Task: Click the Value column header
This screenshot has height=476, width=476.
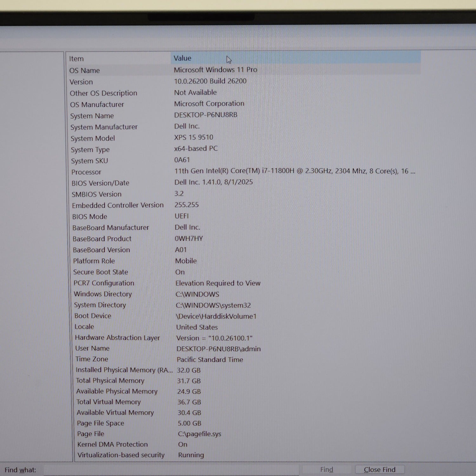Action: point(182,58)
